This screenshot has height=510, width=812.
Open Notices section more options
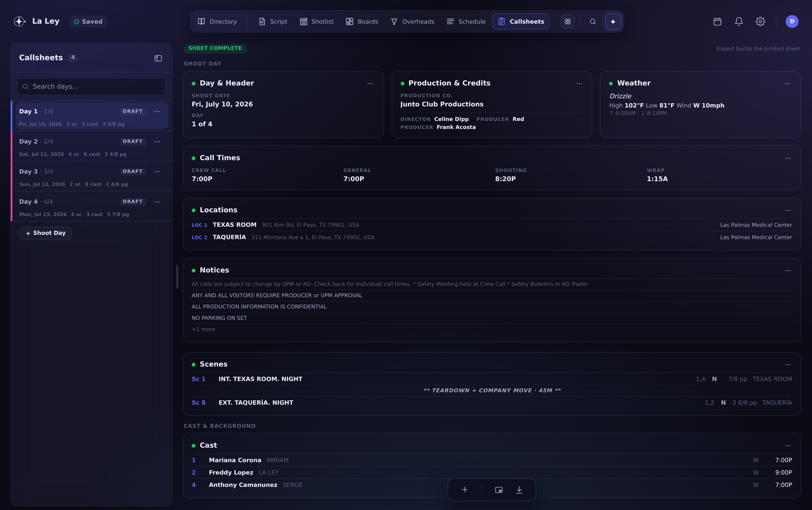[x=788, y=271]
